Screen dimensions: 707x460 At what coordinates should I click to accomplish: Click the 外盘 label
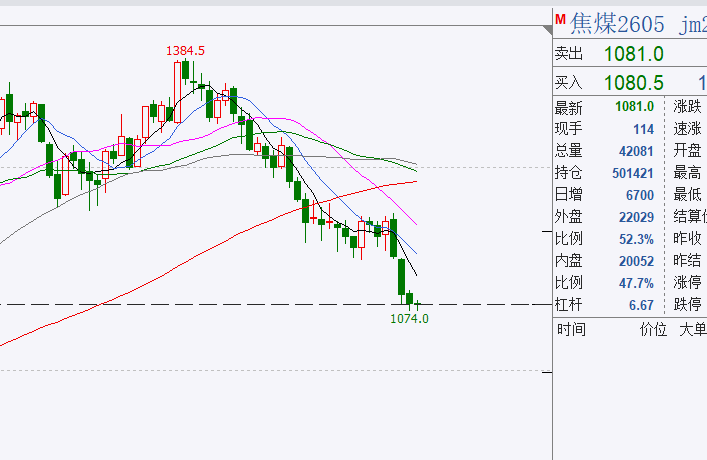coord(569,217)
